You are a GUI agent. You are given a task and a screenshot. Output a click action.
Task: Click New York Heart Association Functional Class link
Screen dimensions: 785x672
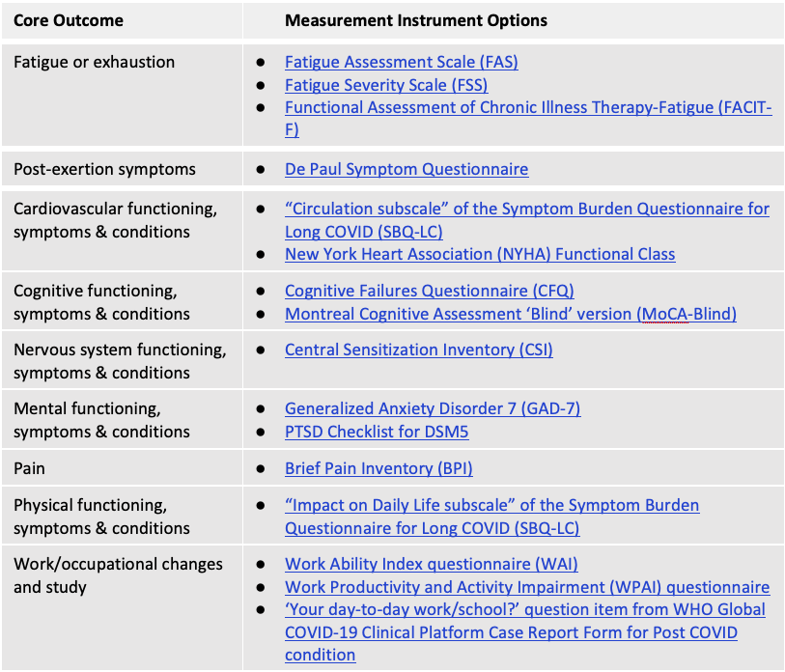point(479,255)
